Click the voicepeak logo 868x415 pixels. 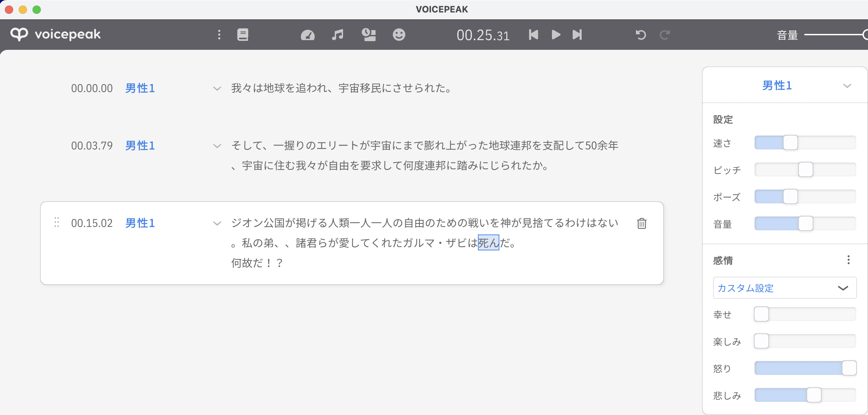55,34
